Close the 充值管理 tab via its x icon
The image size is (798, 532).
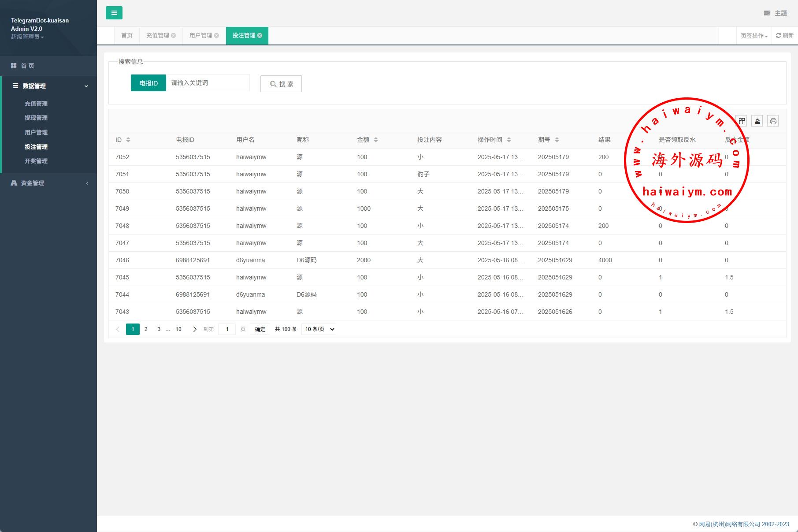[174, 36]
